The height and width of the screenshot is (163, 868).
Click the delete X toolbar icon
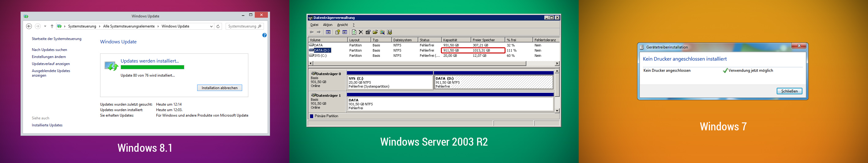[361, 32]
